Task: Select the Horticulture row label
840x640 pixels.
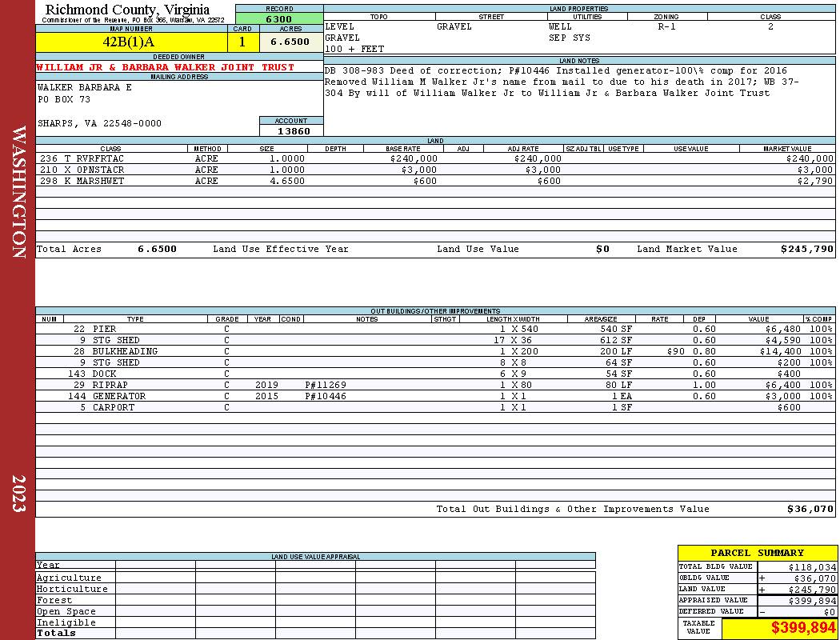Action: click(72, 590)
